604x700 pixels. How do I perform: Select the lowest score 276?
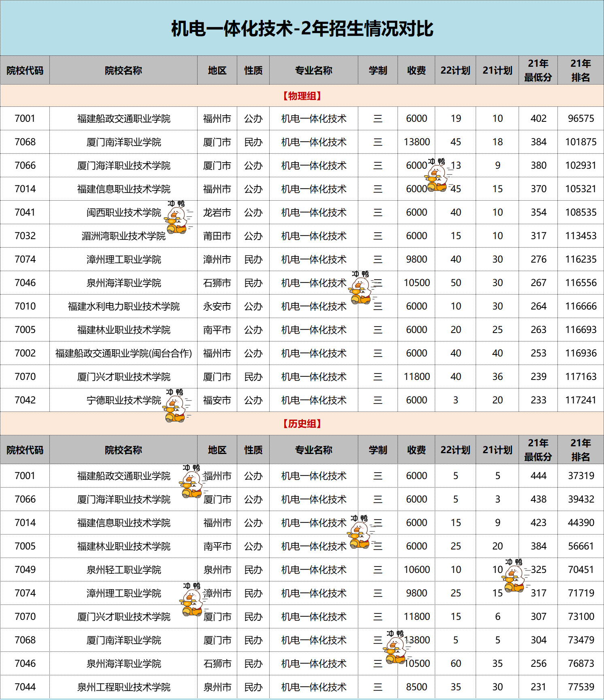coord(538,259)
